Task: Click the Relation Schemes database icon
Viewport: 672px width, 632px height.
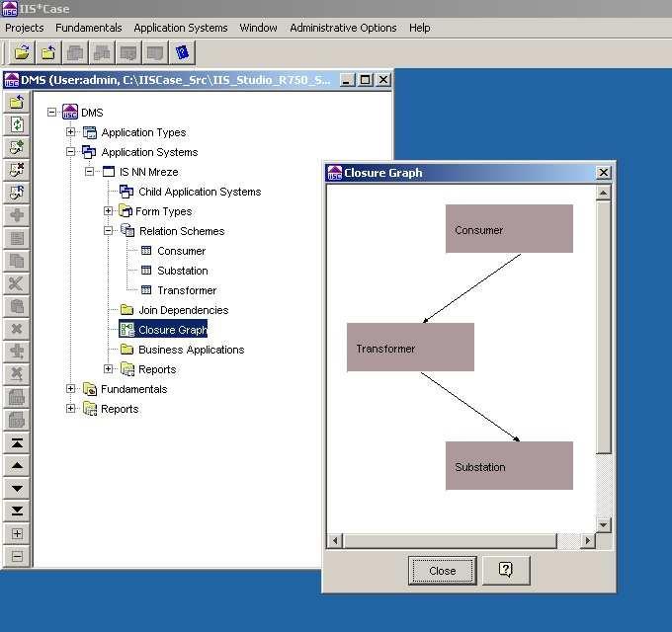Action: pos(127,230)
